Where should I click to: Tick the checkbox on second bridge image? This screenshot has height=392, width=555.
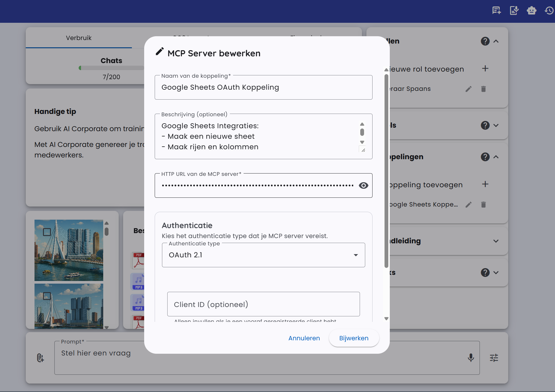[47, 296]
